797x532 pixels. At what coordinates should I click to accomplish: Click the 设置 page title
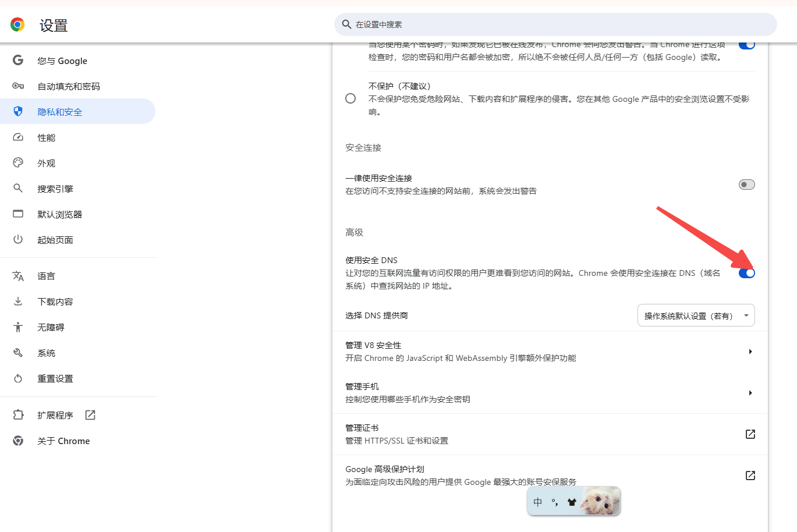pyautogui.click(x=54, y=26)
